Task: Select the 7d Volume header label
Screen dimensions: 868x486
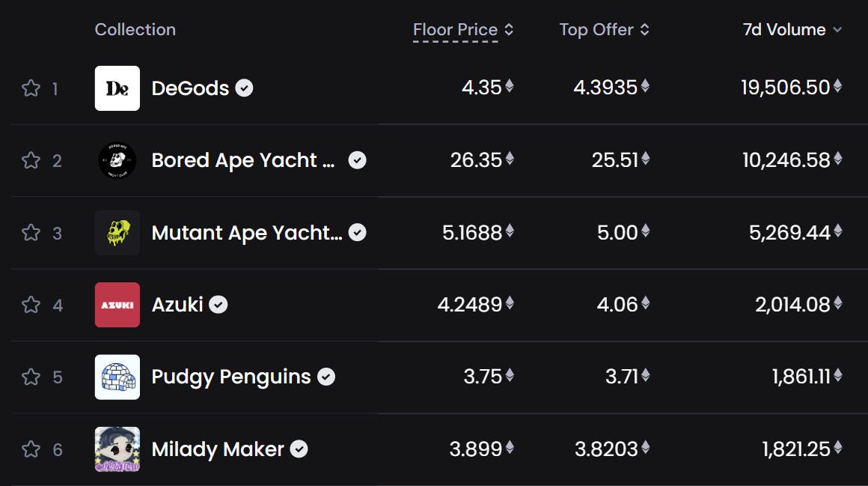Action: point(783,30)
